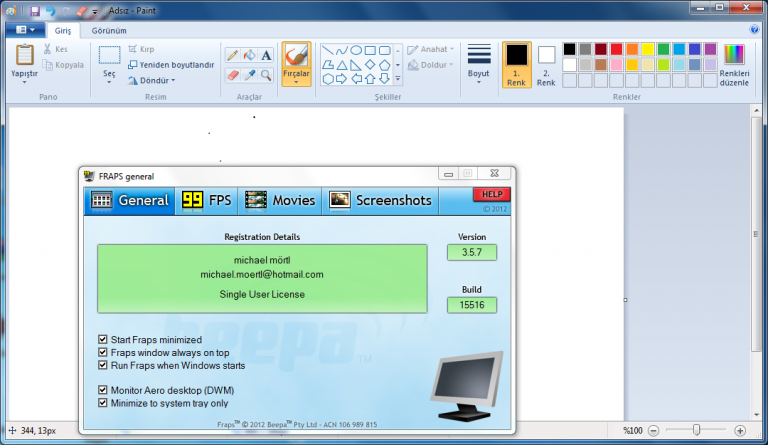Click the Kırp crop tool
Image resolution: width=768 pixels, height=445 pixels.
point(142,49)
